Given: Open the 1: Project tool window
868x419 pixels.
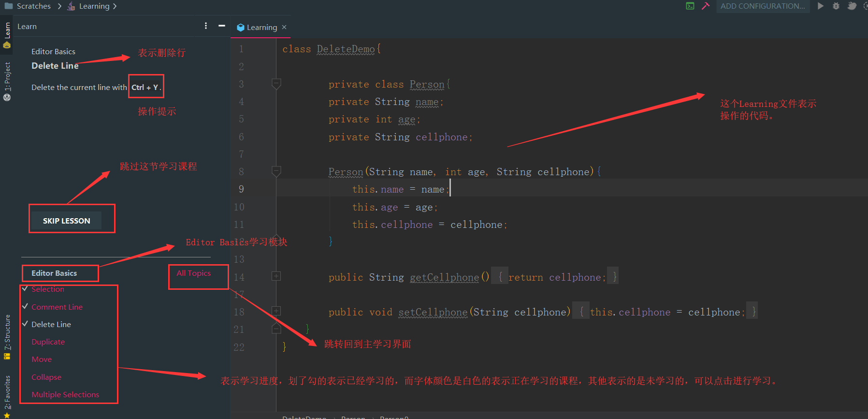Looking at the screenshot, I should coord(7,81).
